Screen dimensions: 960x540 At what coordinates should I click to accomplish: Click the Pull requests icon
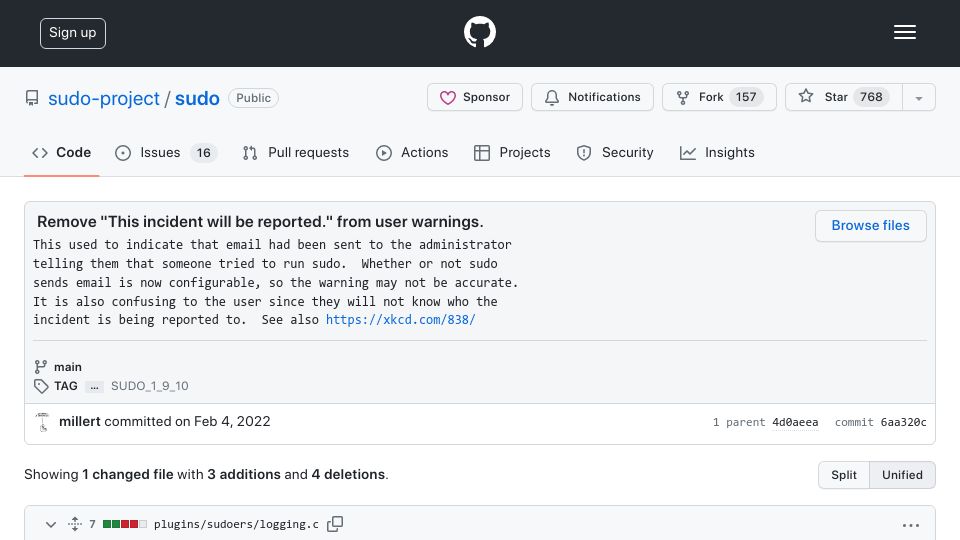[x=250, y=153]
